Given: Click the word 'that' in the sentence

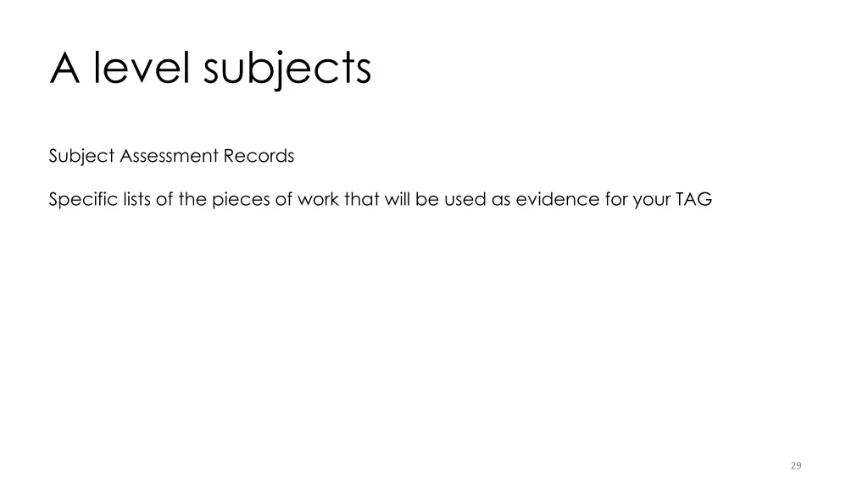Looking at the screenshot, I should click(361, 200).
